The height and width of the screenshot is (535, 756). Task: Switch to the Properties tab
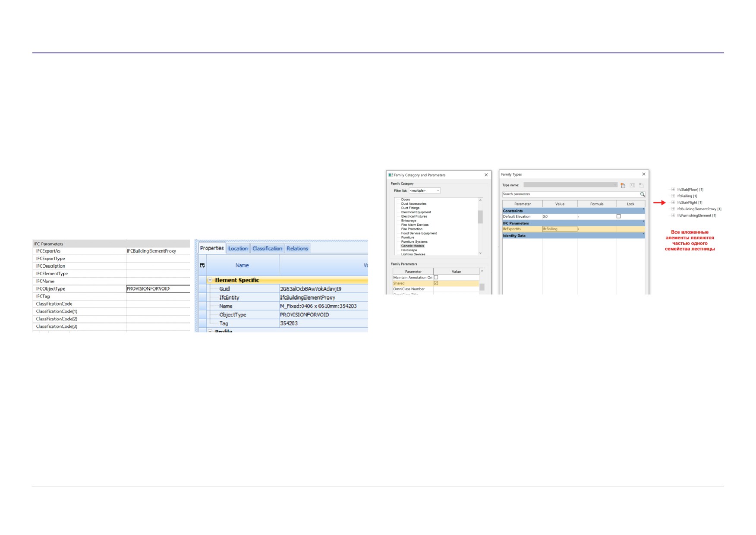212,248
